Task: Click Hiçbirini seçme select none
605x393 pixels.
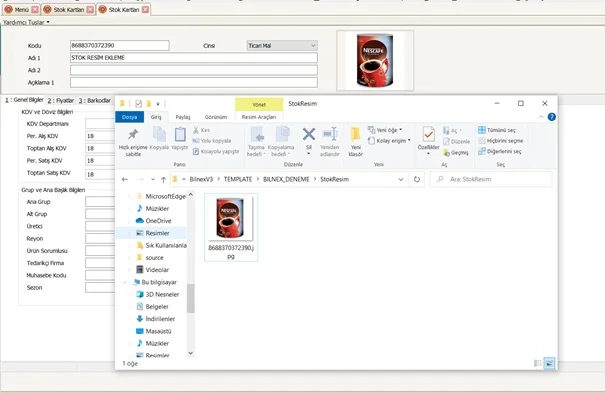Action: pos(501,141)
